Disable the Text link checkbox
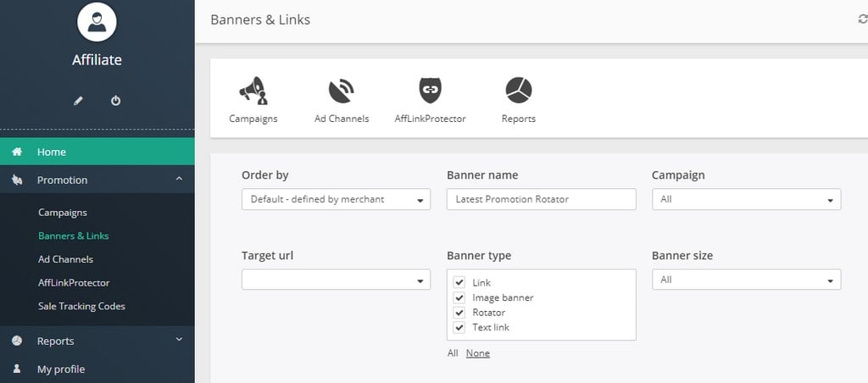This screenshot has width=868, height=383. (x=459, y=327)
